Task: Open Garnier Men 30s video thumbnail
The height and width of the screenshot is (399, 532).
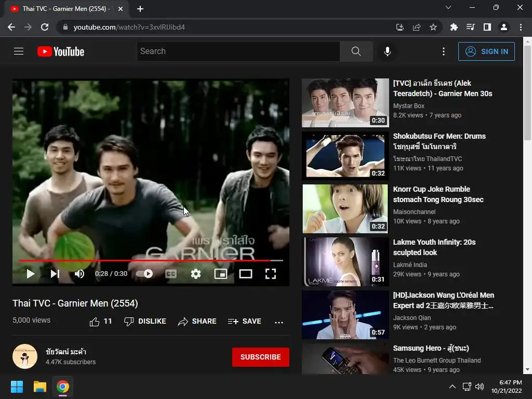Action: coord(345,103)
